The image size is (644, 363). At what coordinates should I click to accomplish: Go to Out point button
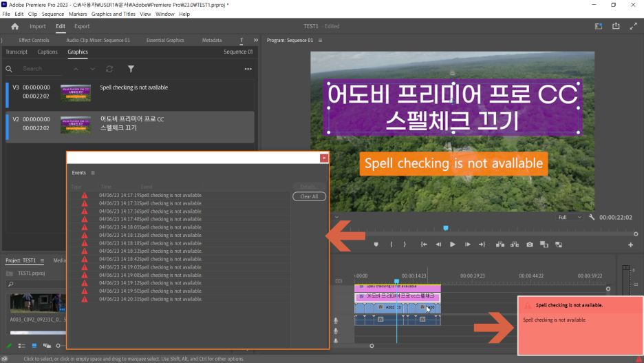(482, 245)
